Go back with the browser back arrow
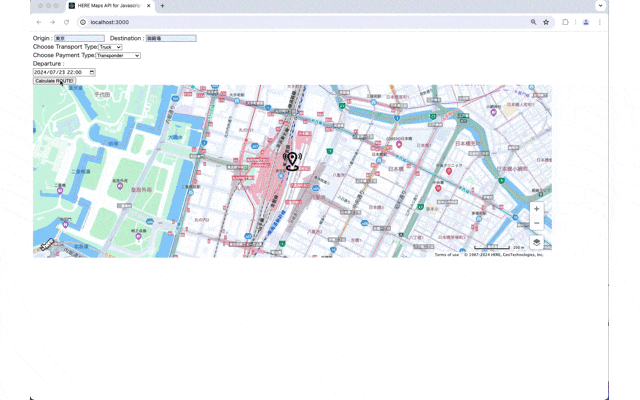The height and width of the screenshot is (400, 640). pos(39,22)
